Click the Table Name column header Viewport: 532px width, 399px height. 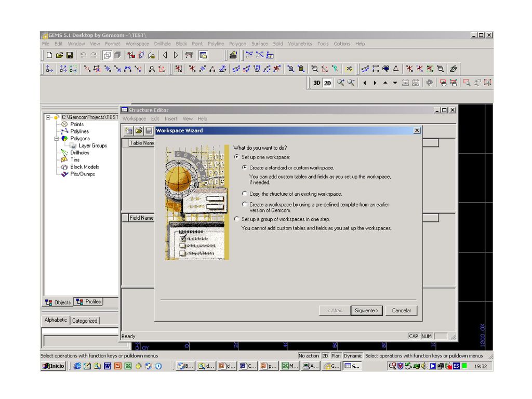pyautogui.click(x=141, y=143)
